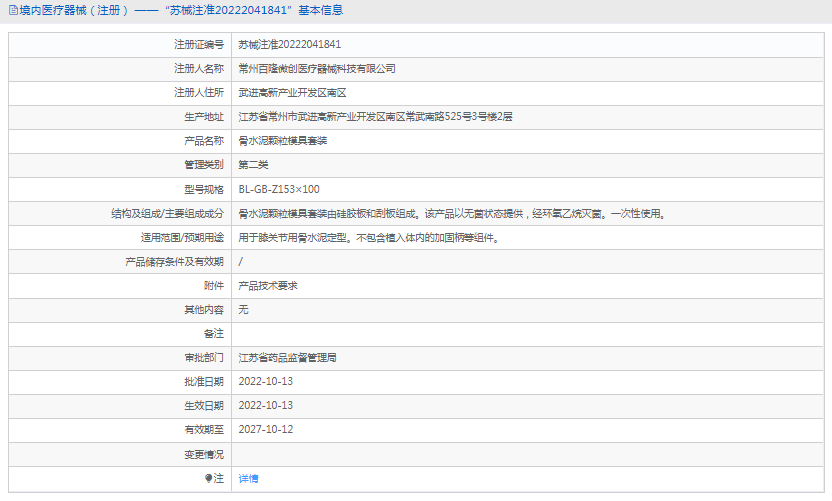Select the registration number 苏械注准20222041841 in the table
The height and width of the screenshot is (501, 832).
pos(290,45)
